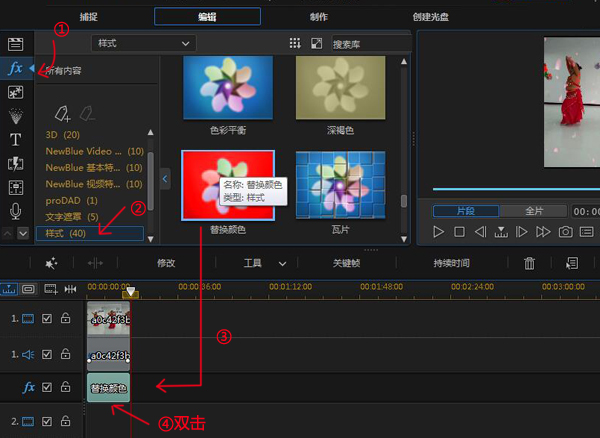Select the 样式 (40) tag
Viewport: 600px width, 438px height.
[90, 233]
